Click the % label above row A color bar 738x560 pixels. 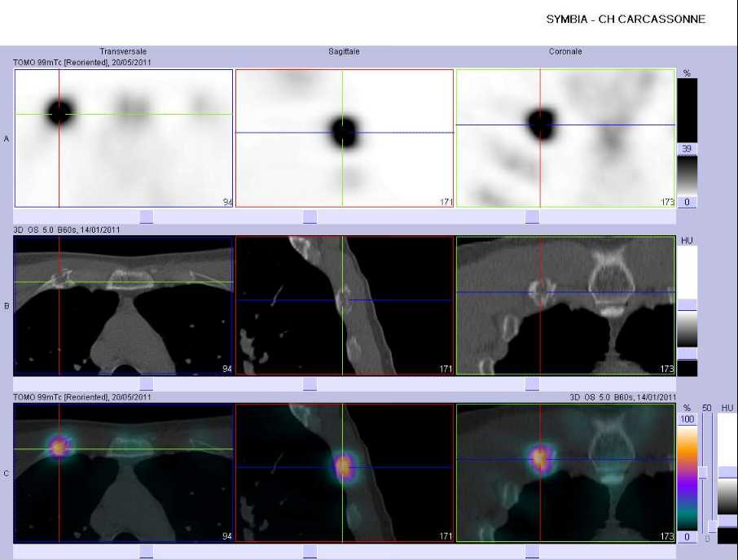point(687,73)
